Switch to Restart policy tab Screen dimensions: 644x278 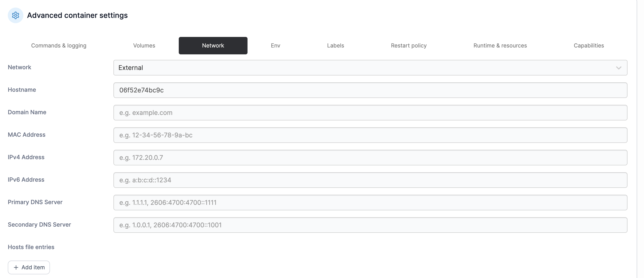click(409, 46)
